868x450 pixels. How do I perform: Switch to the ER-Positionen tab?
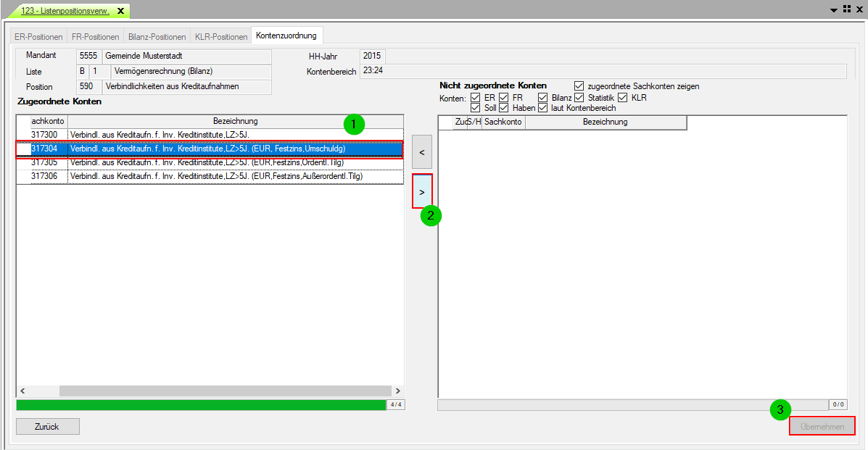[39, 36]
